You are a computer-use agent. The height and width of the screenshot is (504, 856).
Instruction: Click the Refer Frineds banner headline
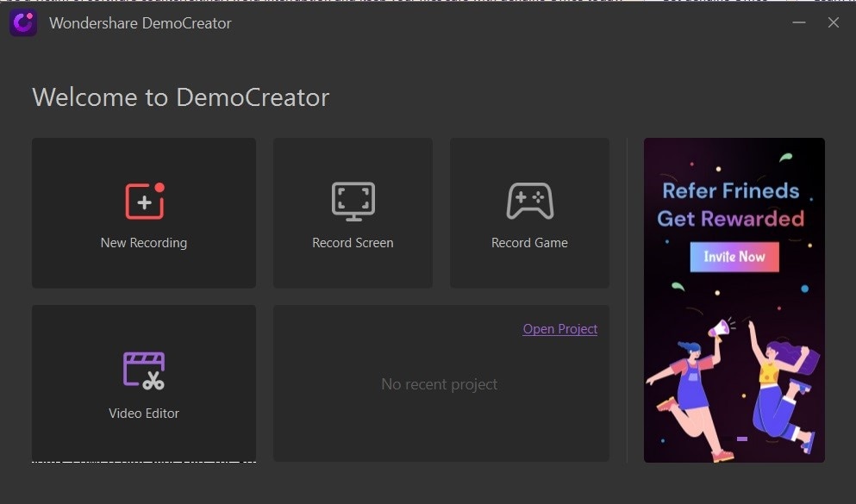pyautogui.click(x=730, y=191)
